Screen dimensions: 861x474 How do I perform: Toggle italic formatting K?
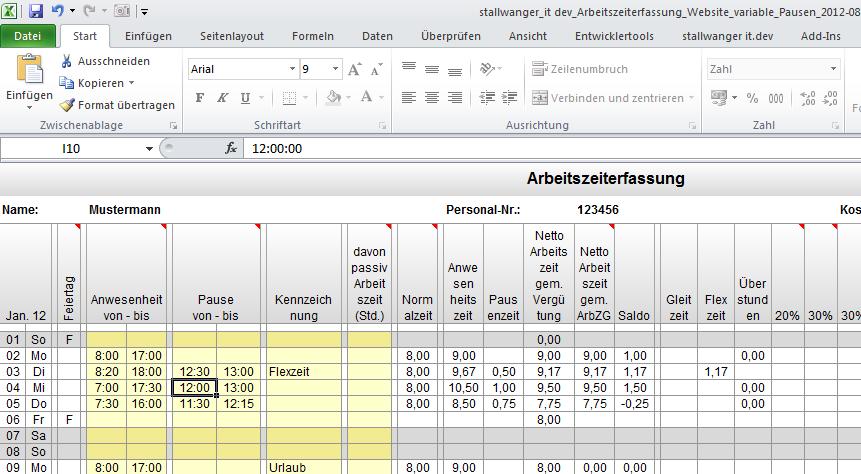pos(222,98)
